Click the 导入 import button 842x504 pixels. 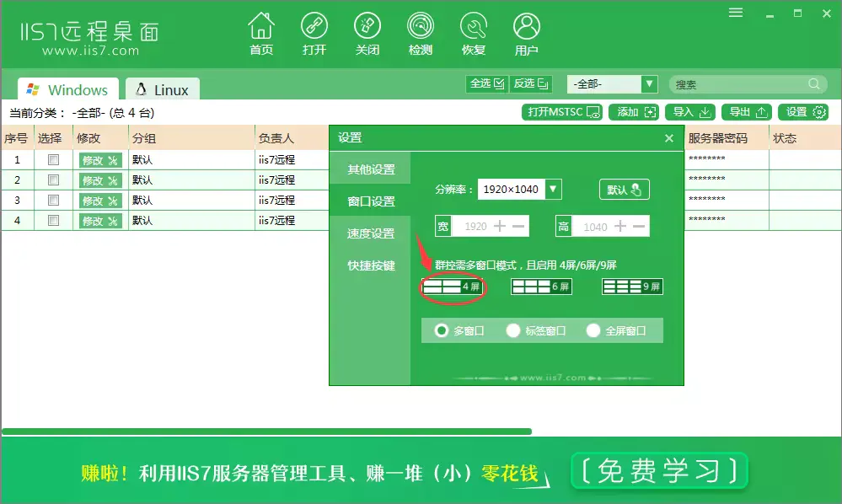pos(690,112)
